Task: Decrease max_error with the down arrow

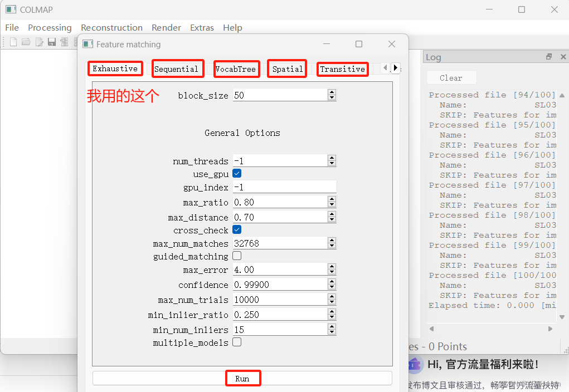Action: (x=332, y=272)
